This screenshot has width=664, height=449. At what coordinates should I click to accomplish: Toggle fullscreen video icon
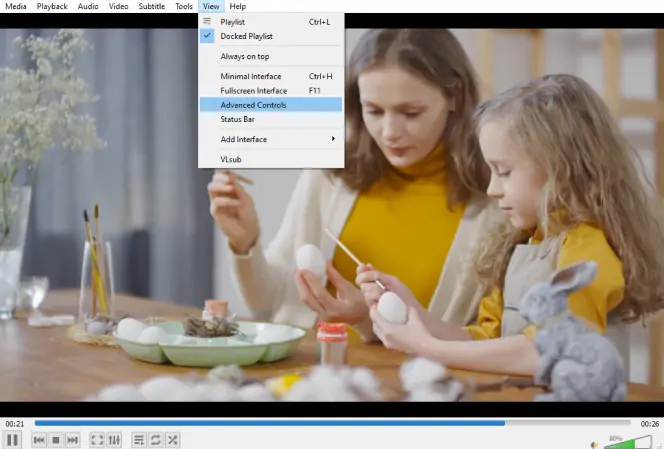(97, 440)
